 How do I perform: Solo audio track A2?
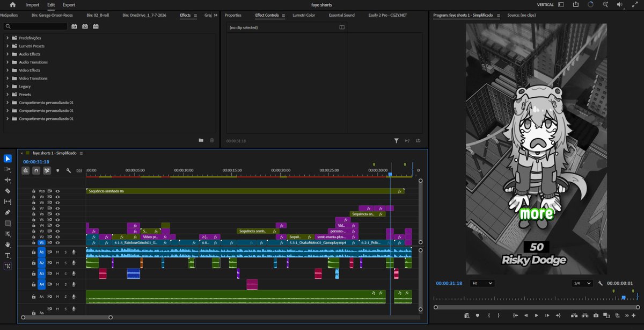click(x=65, y=263)
